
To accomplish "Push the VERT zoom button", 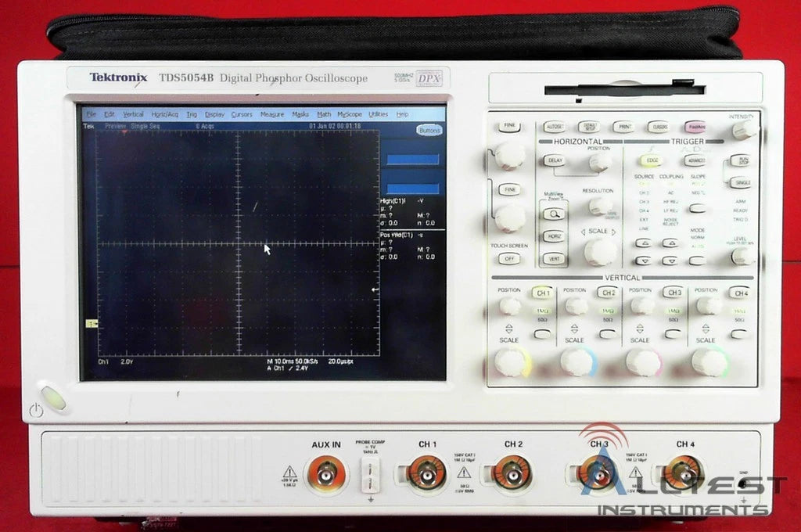I will click(x=555, y=259).
